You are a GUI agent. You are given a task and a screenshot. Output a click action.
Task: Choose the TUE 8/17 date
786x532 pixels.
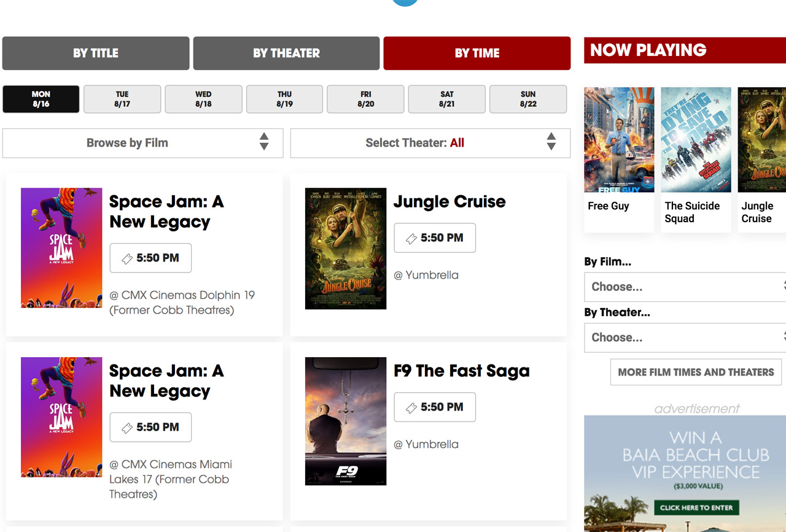(x=122, y=99)
